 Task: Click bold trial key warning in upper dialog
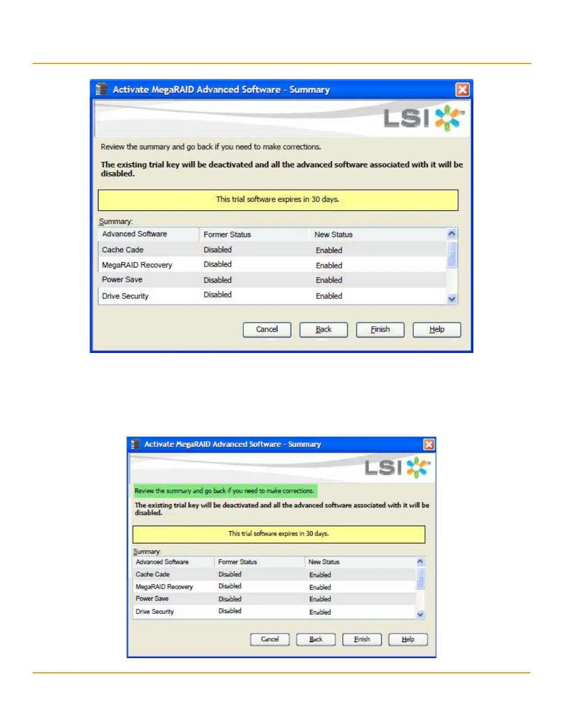pyautogui.click(x=281, y=169)
